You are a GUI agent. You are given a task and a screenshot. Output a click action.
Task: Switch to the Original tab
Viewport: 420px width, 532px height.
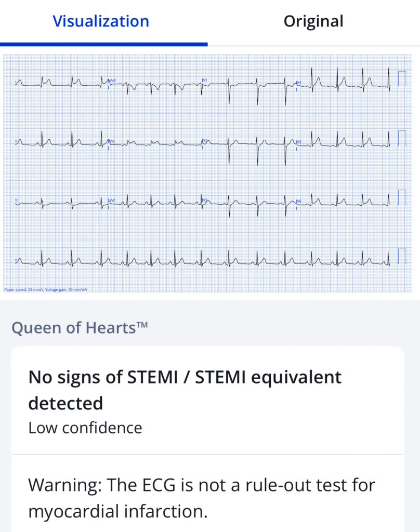click(x=313, y=21)
